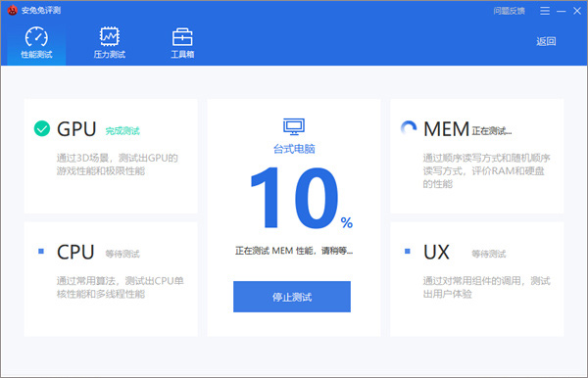Image resolution: width=588 pixels, height=378 pixels.
Task: Click the 正在测试 status label for MEM
Action: (492, 131)
